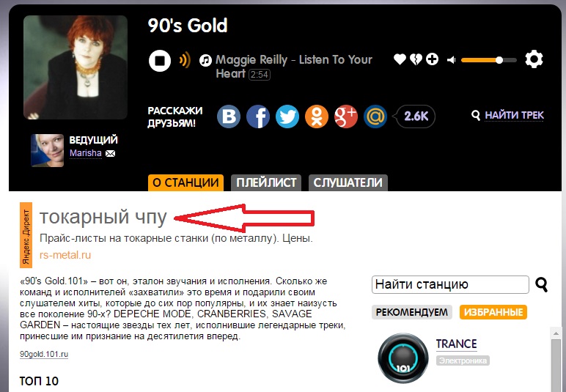
Task: Share the station on Google Plus
Action: (346, 117)
